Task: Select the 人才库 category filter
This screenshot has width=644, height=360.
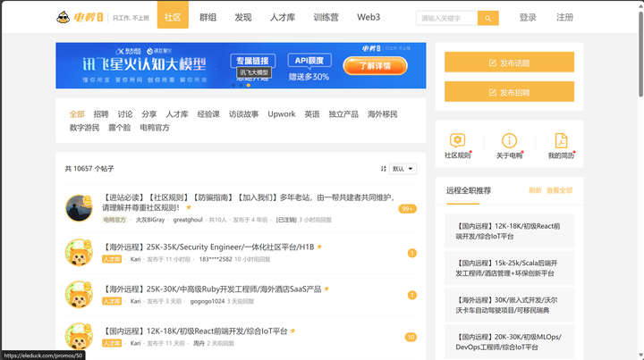Action: tap(177, 114)
